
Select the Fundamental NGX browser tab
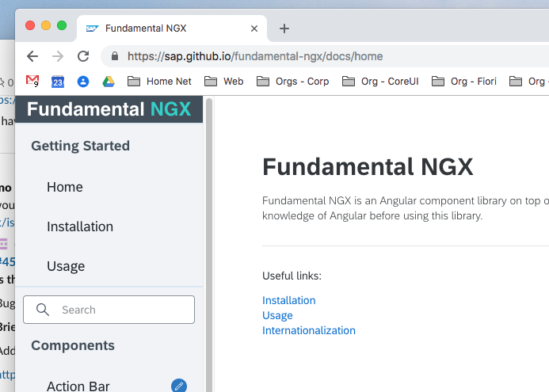172,29
